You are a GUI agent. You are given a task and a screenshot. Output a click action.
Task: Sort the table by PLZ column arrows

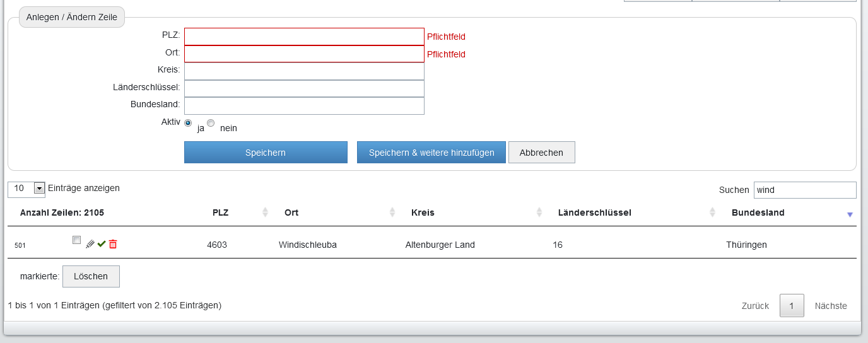click(x=266, y=212)
